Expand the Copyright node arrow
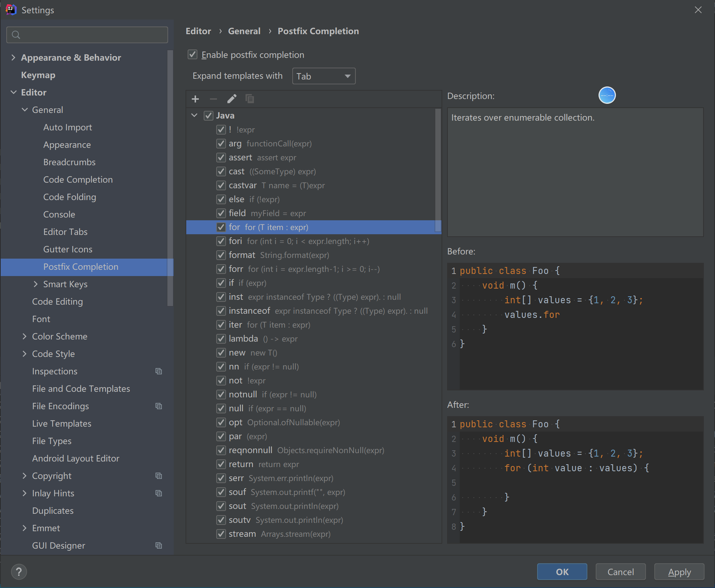Image resolution: width=715 pixels, height=588 pixels. pos(24,476)
